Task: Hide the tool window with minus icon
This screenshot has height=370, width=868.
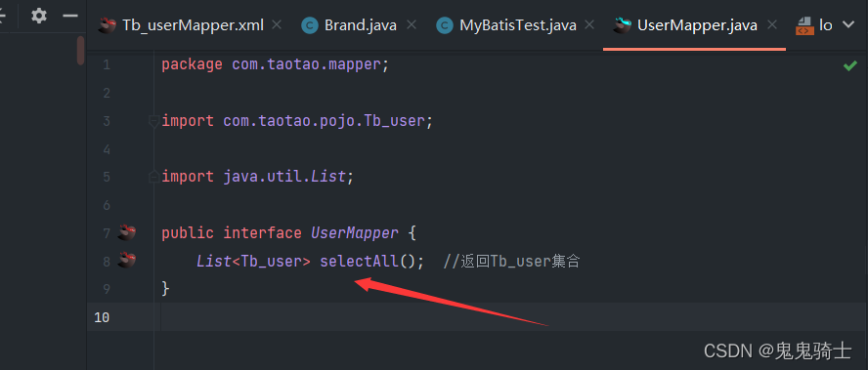Action: [x=69, y=16]
